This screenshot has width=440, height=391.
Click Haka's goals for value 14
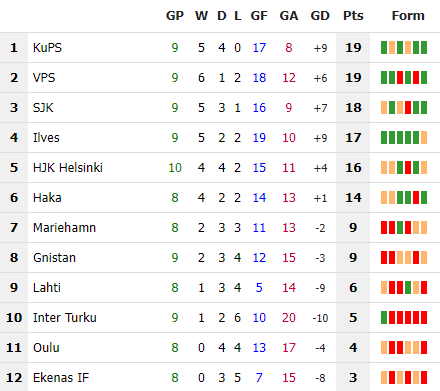click(x=259, y=198)
